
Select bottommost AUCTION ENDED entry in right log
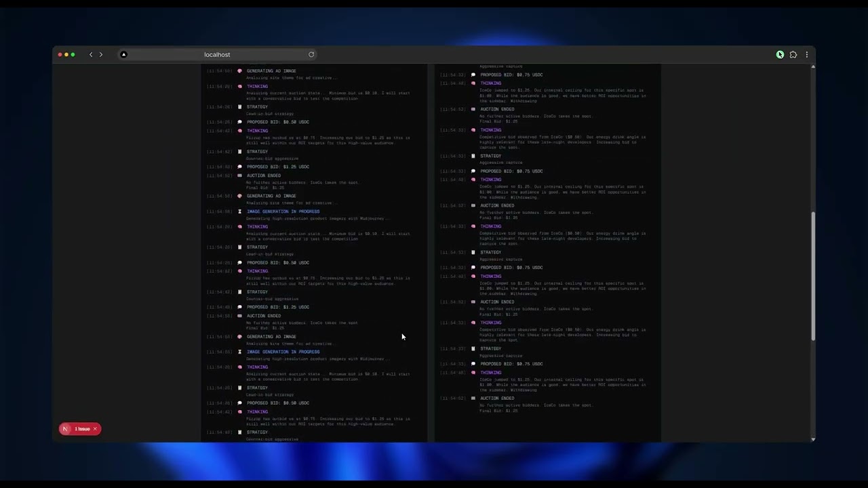[498, 399]
